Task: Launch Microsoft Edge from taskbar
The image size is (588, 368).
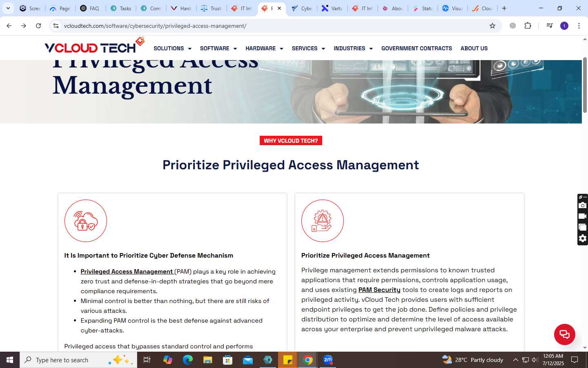Action: (x=188, y=360)
